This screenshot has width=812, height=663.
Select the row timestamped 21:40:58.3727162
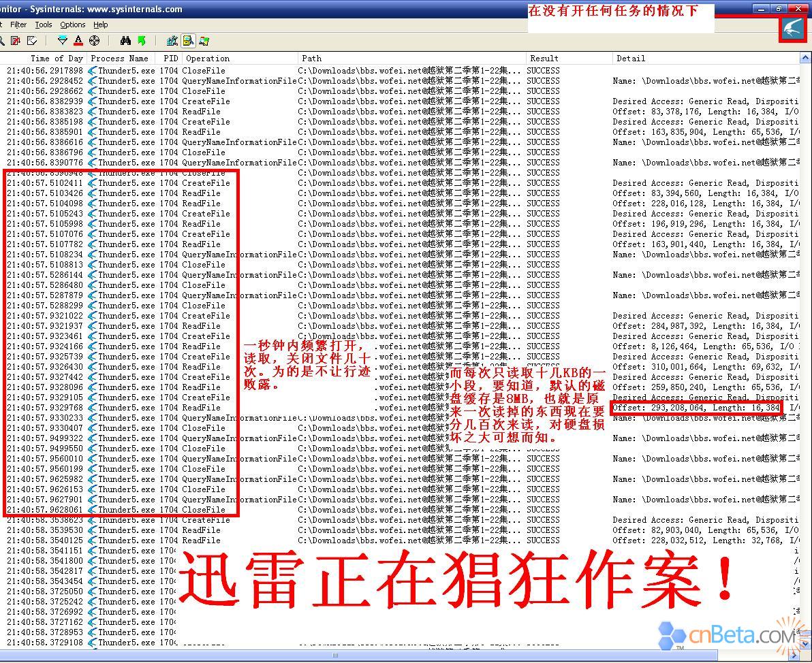pos(400,622)
